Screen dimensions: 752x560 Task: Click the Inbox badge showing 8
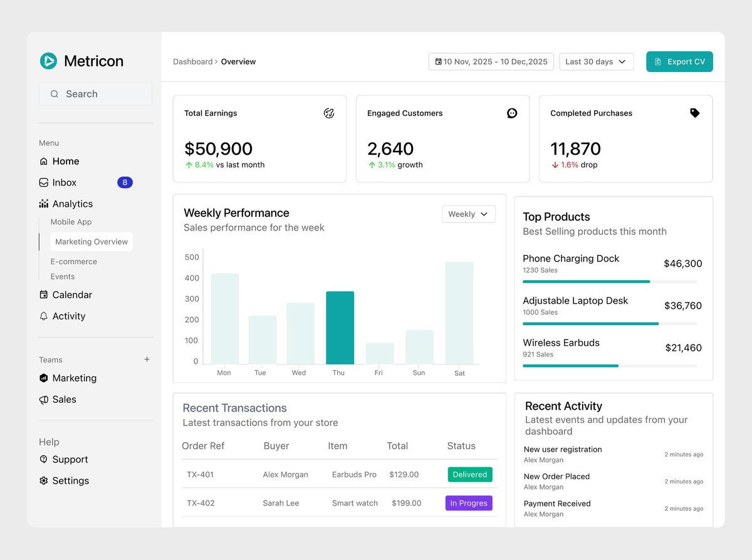(x=125, y=183)
